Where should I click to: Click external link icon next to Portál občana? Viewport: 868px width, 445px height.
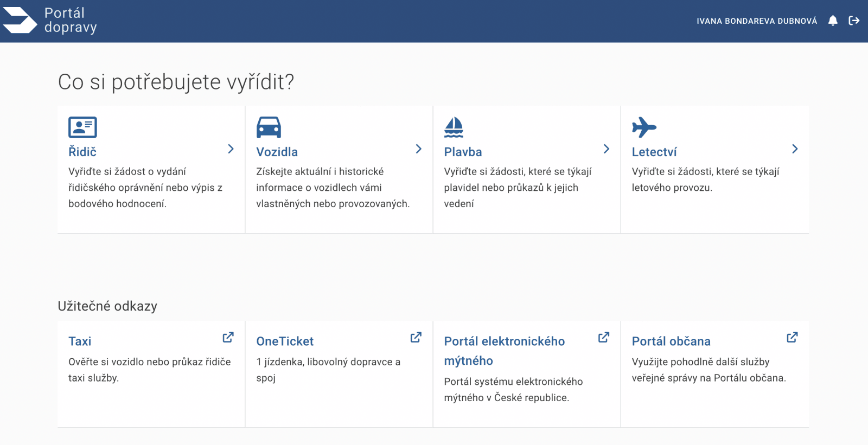[792, 337]
